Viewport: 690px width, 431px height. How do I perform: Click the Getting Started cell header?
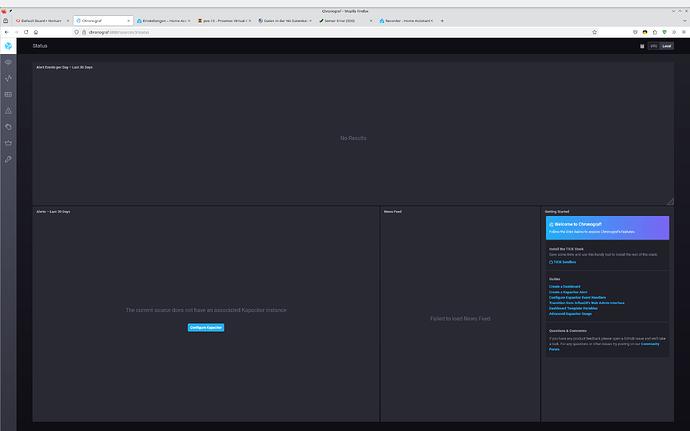557,212
